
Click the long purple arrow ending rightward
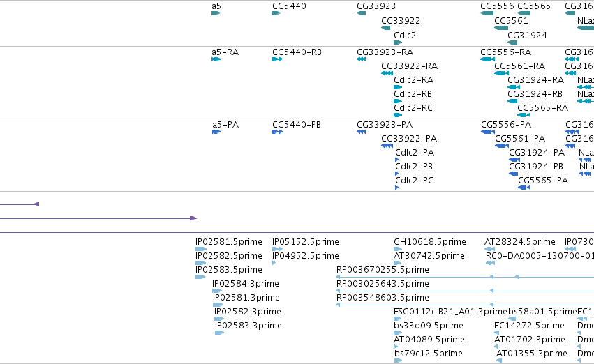tap(98, 218)
